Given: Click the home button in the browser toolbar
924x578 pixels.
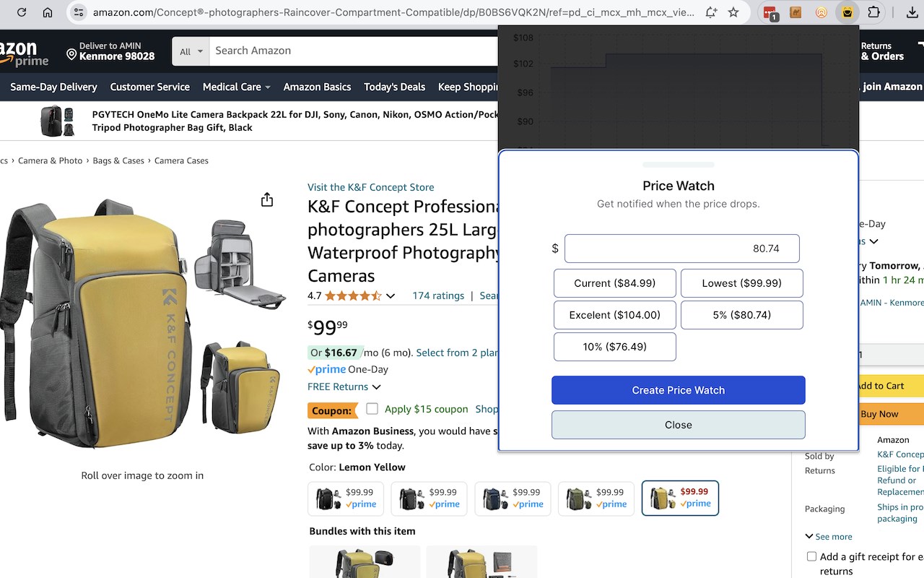Looking at the screenshot, I should pos(48,12).
